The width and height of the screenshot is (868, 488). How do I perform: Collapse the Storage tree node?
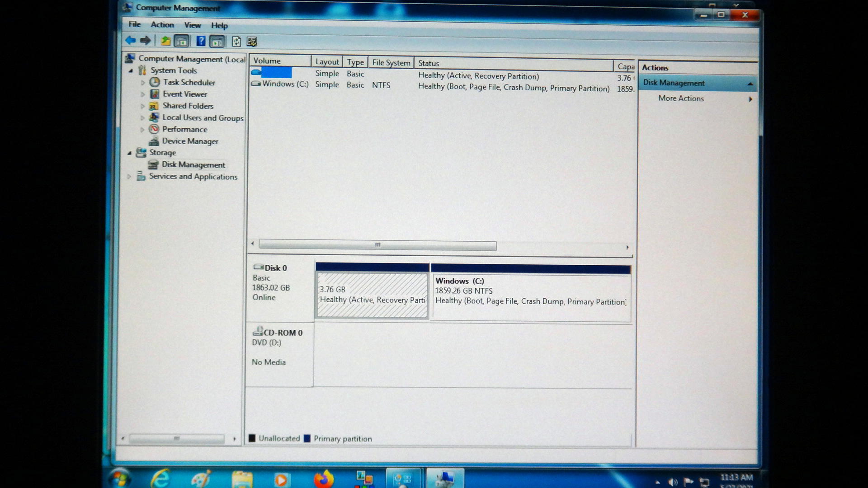click(129, 153)
